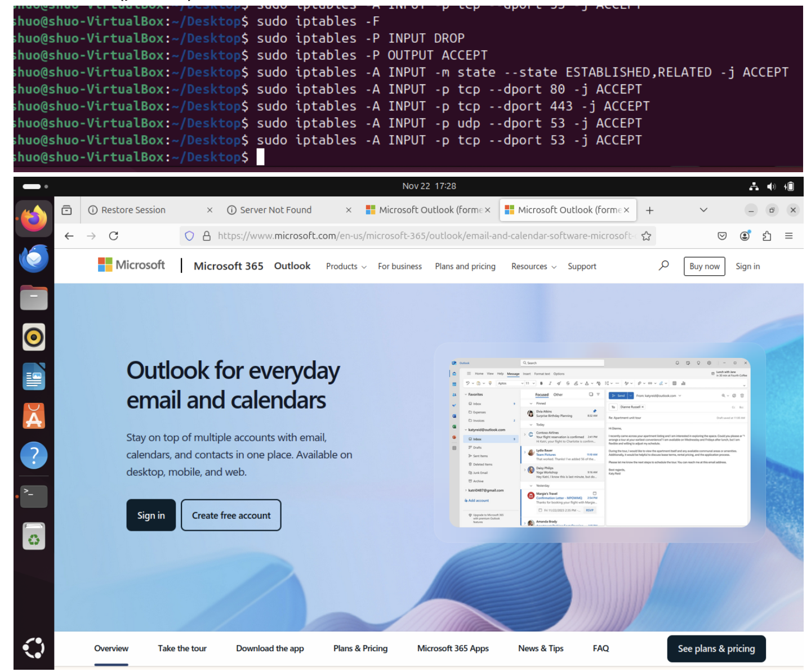Viewport: 811px width, 672px height.
Task: Click the Save to Pocket icon
Action: (x=722, y=236)
